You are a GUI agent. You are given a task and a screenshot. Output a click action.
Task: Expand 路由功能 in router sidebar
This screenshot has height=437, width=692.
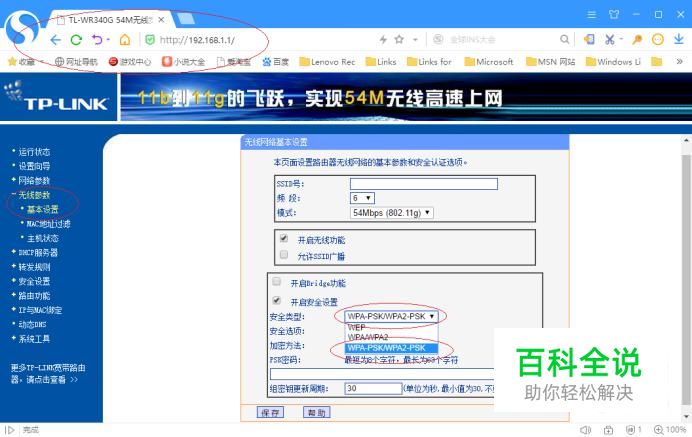point(34,296)
